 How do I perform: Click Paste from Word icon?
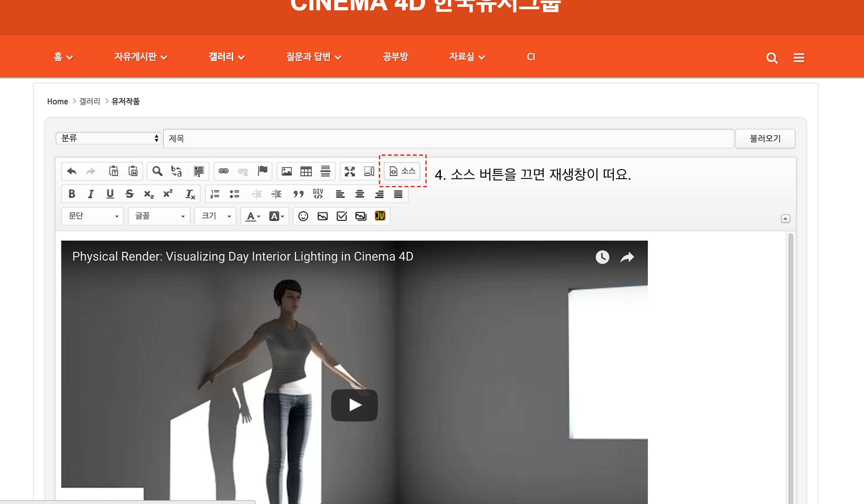pyautogui.click(x=133, y=171)
